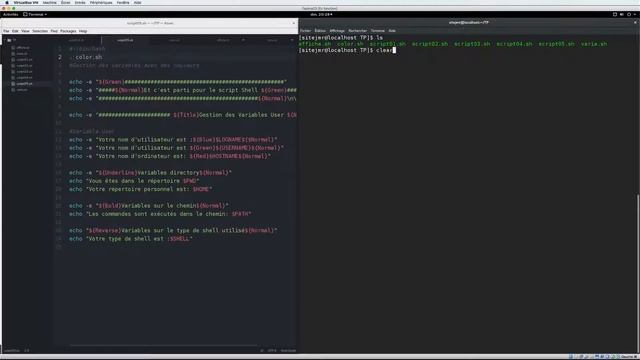Open the VirtualBox VM menu
Image resolution: width=640 pixels, height=360 pixels.
(x=26, y=2)
